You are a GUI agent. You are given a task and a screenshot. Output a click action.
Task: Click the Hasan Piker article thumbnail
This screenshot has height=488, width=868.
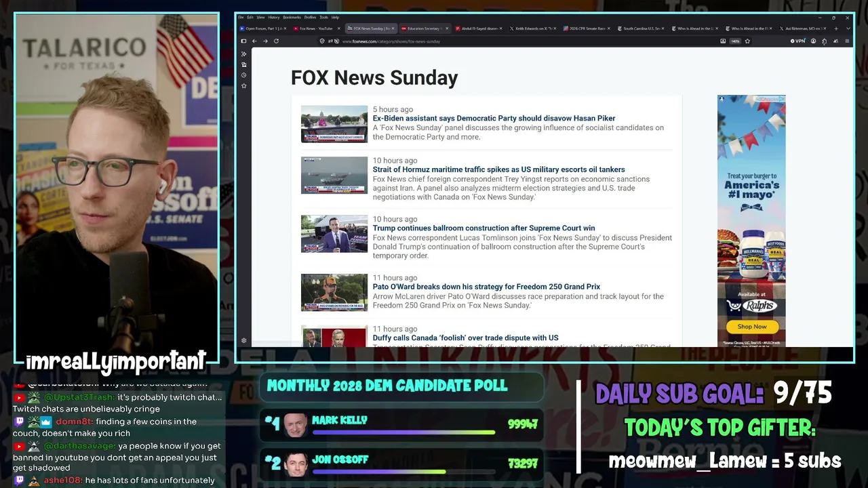(x=334, y=123)
